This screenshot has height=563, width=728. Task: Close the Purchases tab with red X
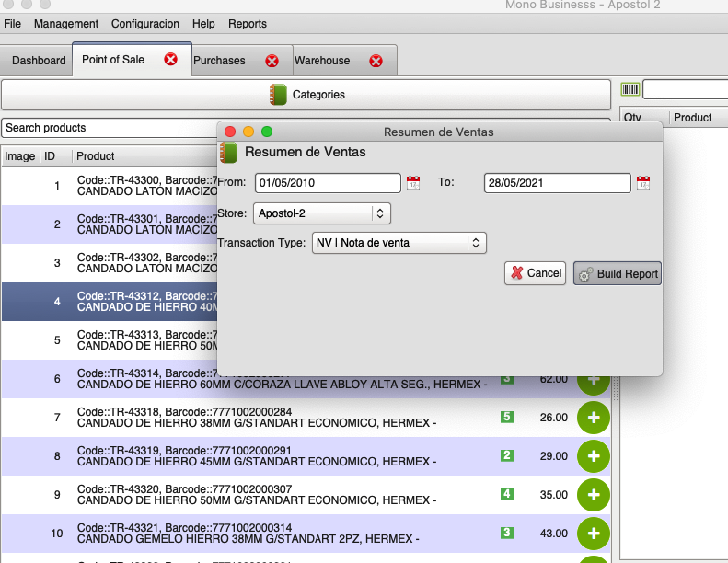click(272, 61)
